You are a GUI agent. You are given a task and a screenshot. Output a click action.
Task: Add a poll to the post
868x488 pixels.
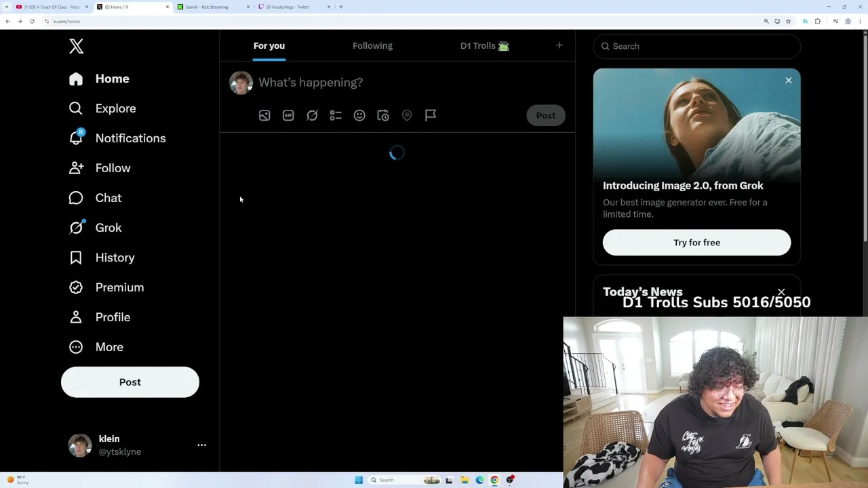pos(336,115)
